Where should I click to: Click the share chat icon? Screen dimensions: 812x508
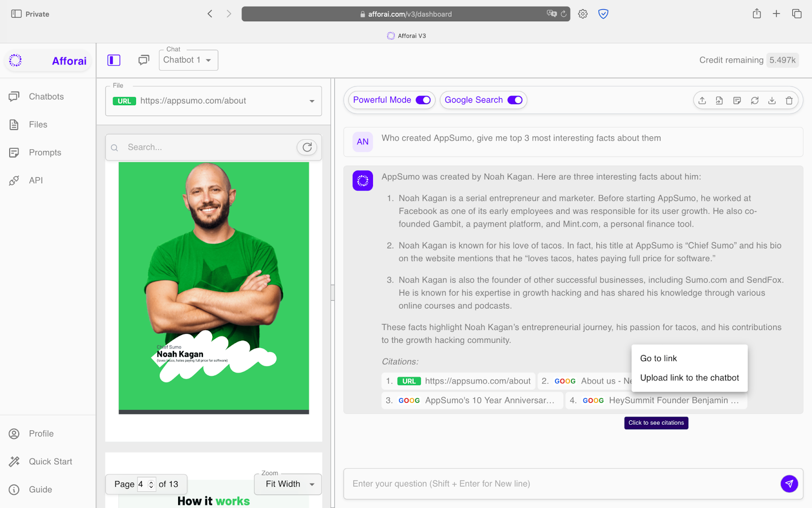point(702,101)
